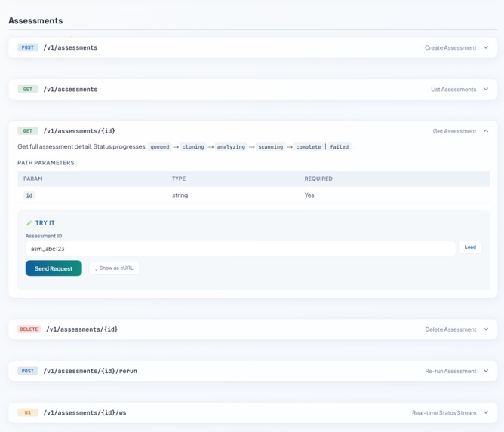504x432 pixels.
Task: Click the 'cloning' status code tag
Action: (x=193, y=147)
